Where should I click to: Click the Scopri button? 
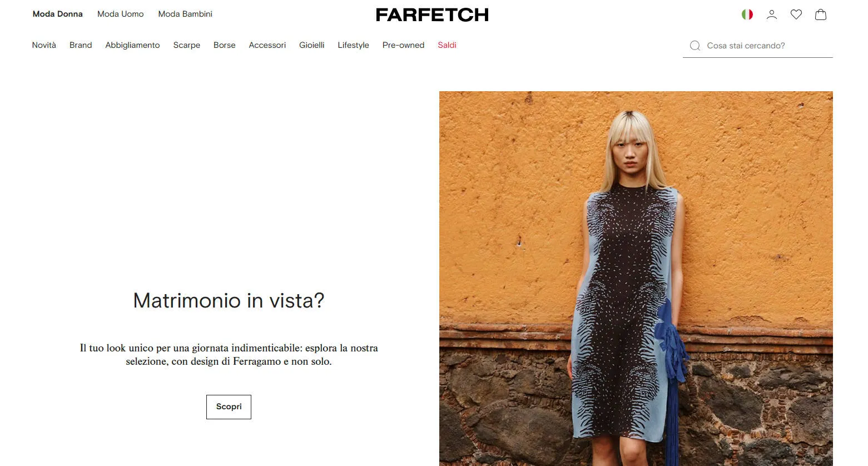229,407
